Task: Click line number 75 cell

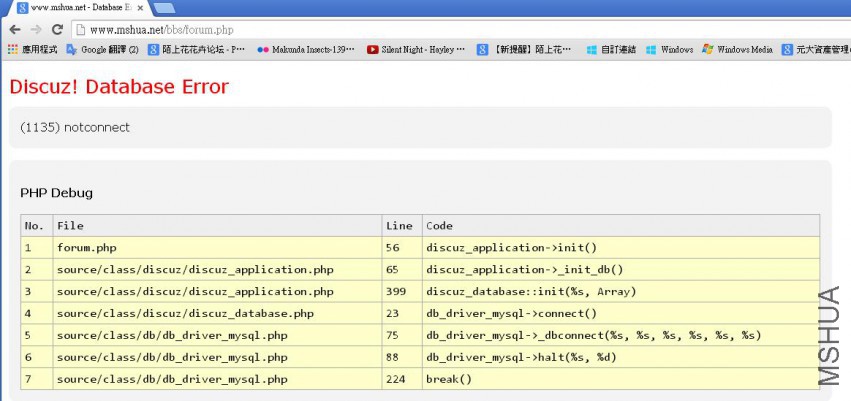Action: [x=402, y=335]
